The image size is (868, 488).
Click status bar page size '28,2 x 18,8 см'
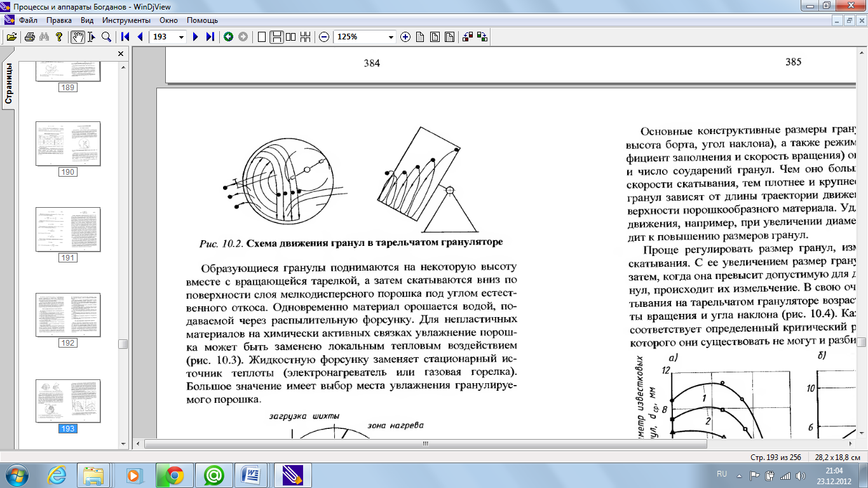pos(837,457)
